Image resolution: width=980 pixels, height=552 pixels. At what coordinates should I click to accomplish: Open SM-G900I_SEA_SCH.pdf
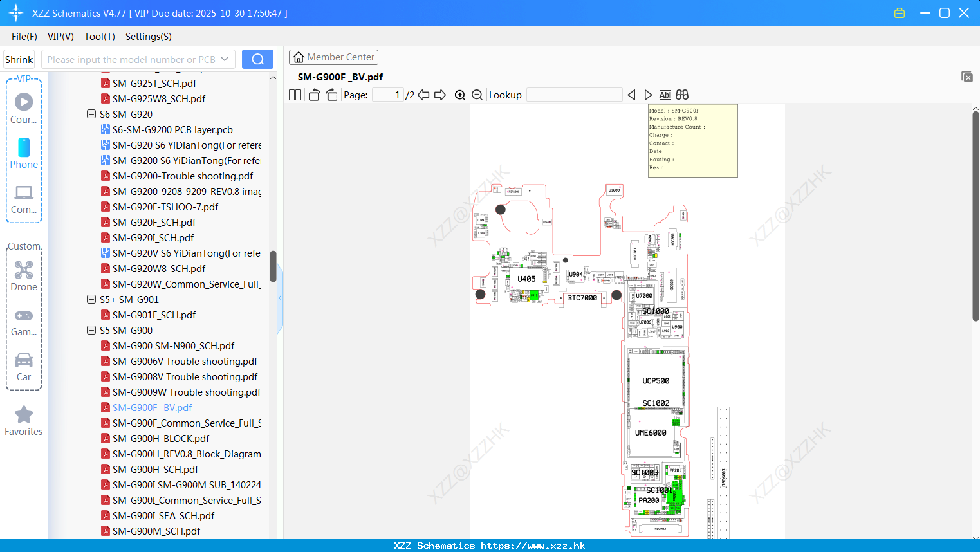pyautogui.click(x=163, y=515)
